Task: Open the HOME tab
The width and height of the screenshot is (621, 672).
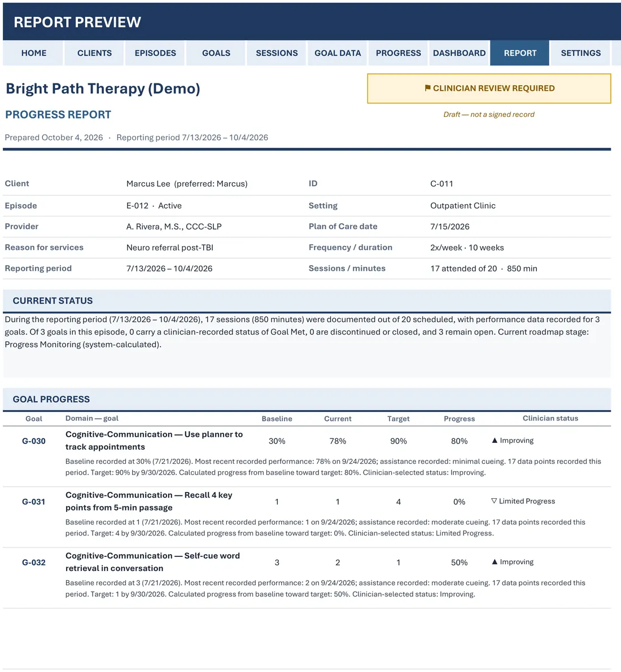Action: pyautogui.click(x=34, y=53)
